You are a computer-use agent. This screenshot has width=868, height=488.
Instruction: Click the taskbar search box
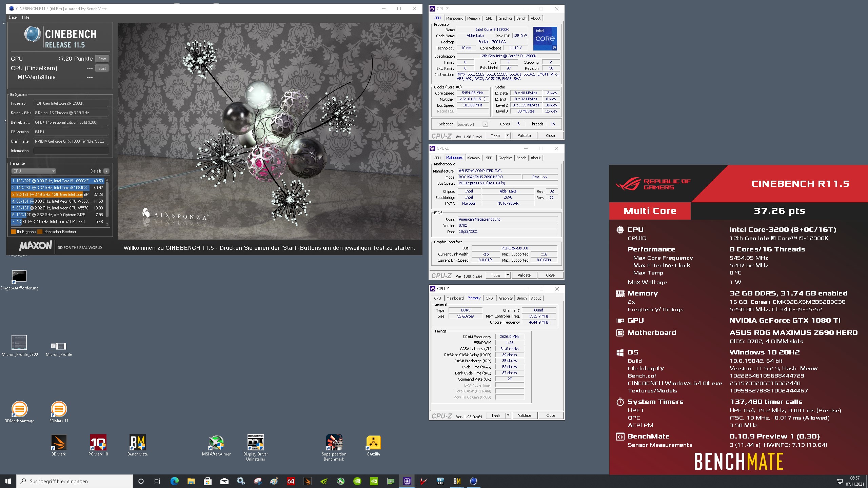tap(75, 481)
